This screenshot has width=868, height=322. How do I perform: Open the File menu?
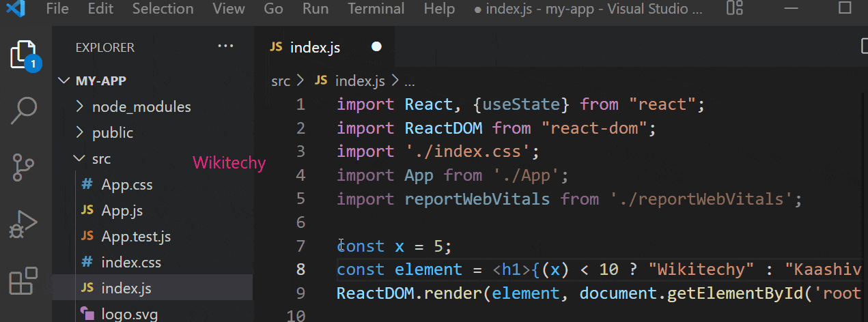(57, 9)
